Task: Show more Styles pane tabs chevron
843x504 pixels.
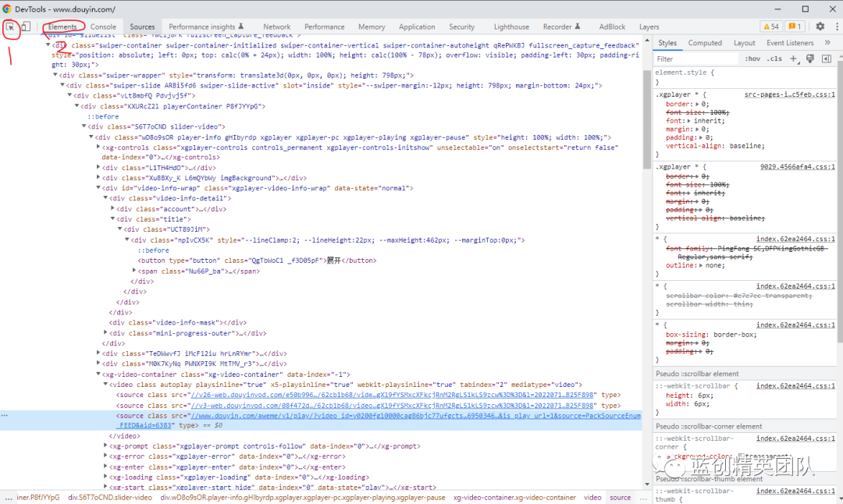Action: [x=827, y=42]
